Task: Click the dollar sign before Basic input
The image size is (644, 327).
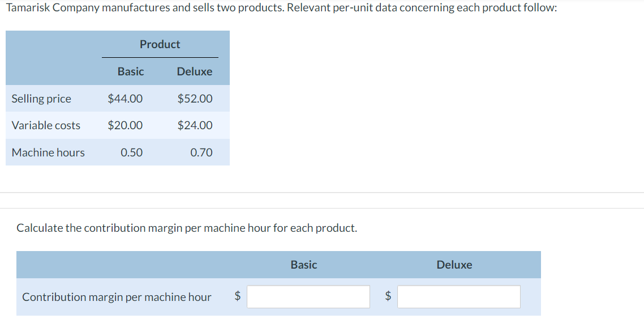Action: click(237, 296)
